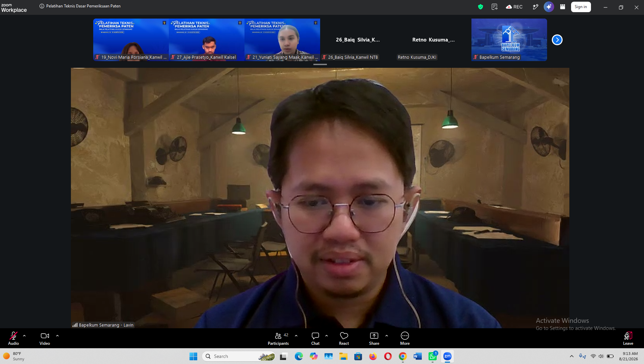Select Bapelkum Semarang participant thumbnail
Viewport: 644px width, 364px height.
[x=509, y=40]
